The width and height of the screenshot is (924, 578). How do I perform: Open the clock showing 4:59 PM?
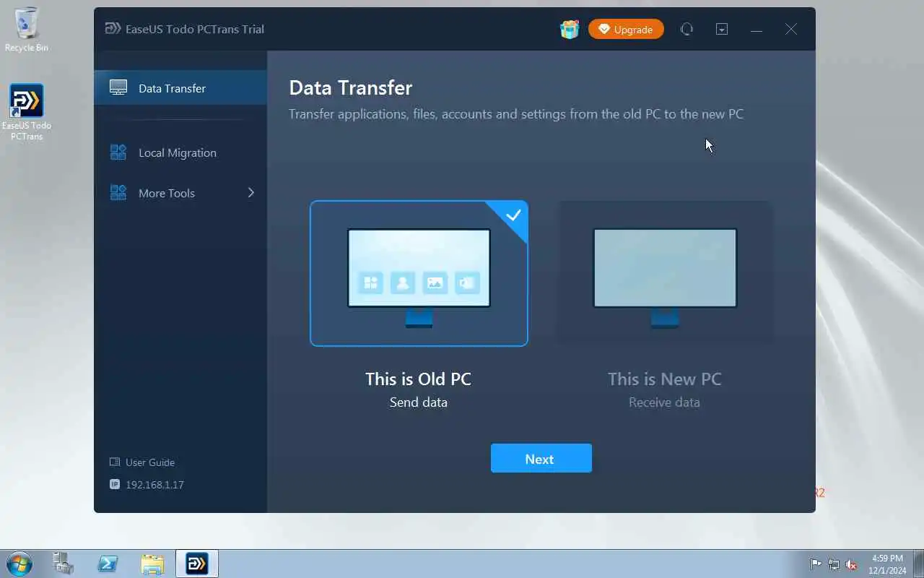[x=888, y=564]
